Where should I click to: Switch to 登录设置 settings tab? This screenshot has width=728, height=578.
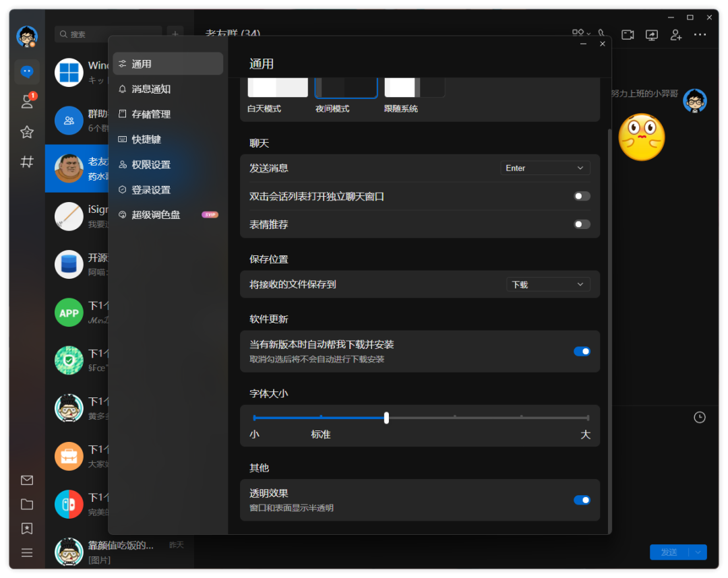(x=168, y=190)
